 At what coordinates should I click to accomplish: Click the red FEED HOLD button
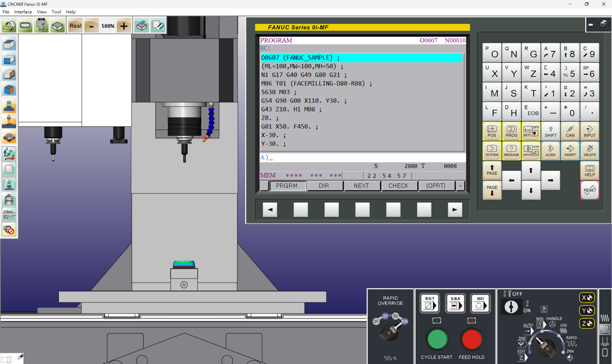click(x=471, y=339)
